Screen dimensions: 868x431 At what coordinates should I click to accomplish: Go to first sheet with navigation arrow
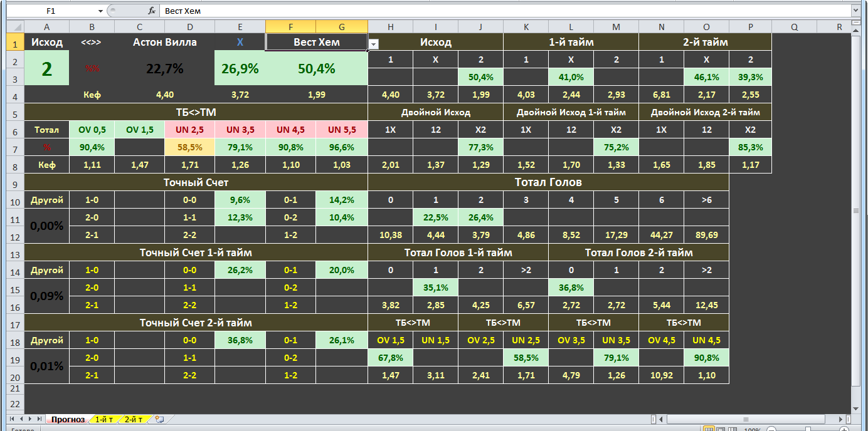pyautogui.click(x=11, y=419)
